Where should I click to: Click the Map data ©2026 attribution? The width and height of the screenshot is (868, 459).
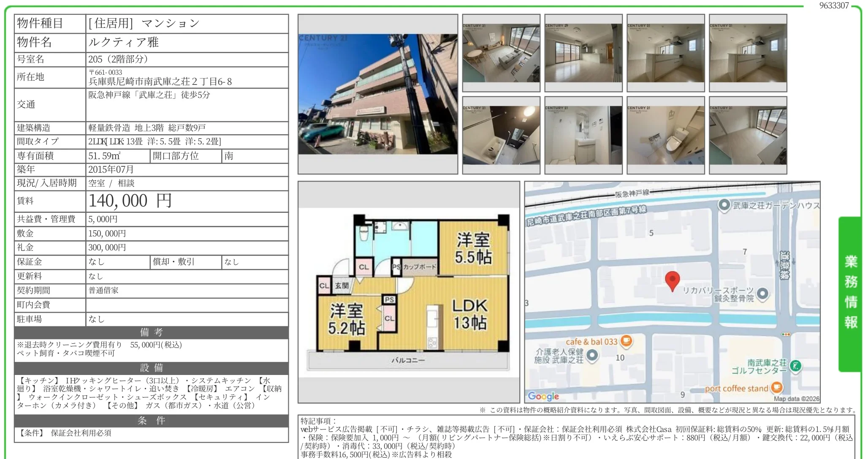(x=796, y=399)
